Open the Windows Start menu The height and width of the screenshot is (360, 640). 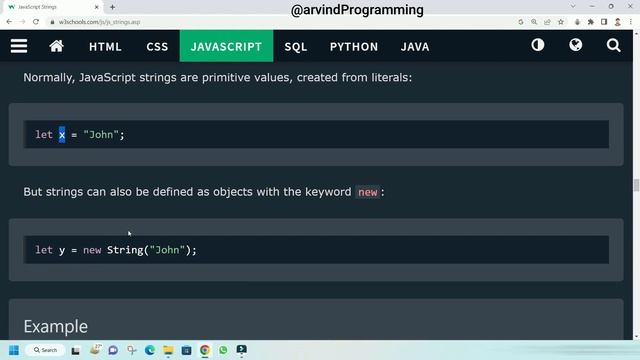(x=14, y=350)
